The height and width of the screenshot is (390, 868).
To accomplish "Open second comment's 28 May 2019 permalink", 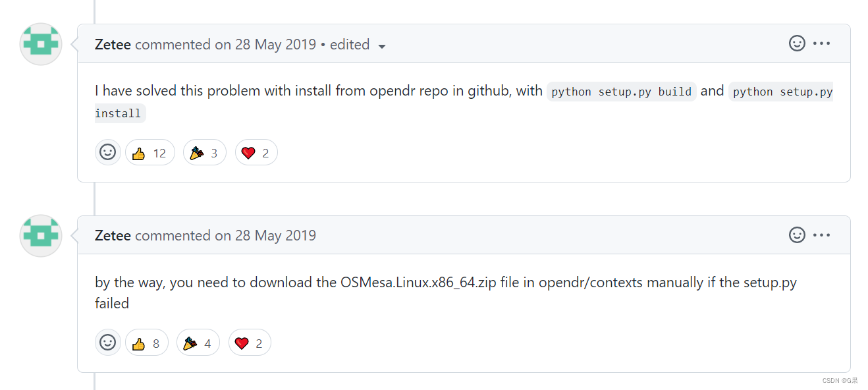I will tap(275, 236).
